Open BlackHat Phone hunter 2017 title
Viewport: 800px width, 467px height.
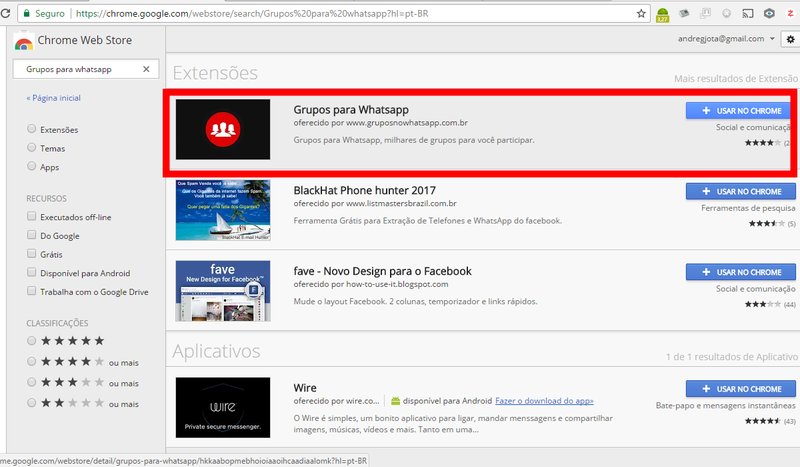(x=365, y=190)
